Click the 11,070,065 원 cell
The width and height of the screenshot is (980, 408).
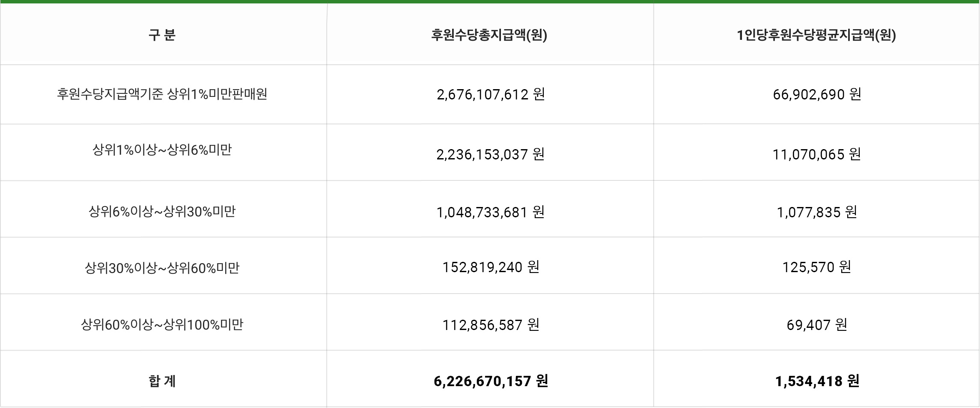817,154
